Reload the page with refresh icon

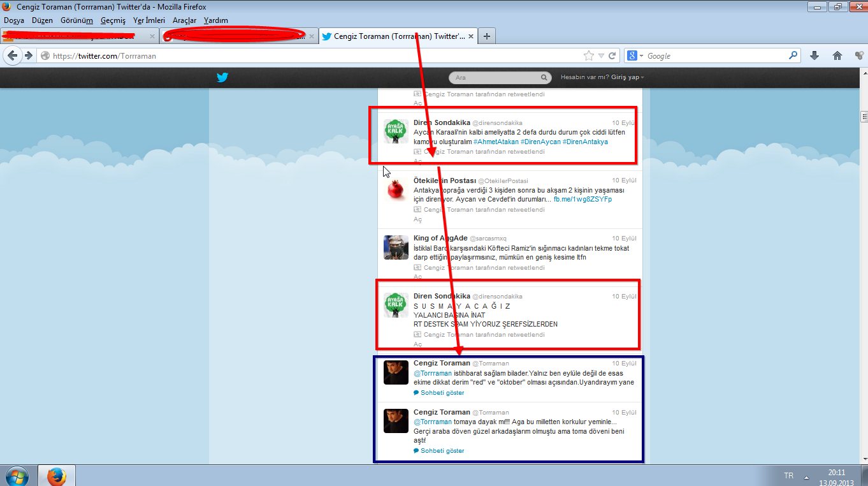click(612, 56)
